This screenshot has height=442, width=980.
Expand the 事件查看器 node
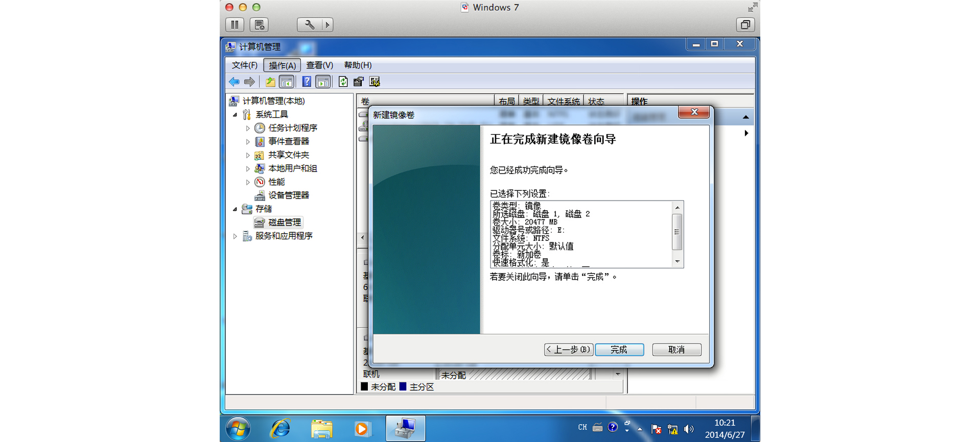(x=248, y=142)
